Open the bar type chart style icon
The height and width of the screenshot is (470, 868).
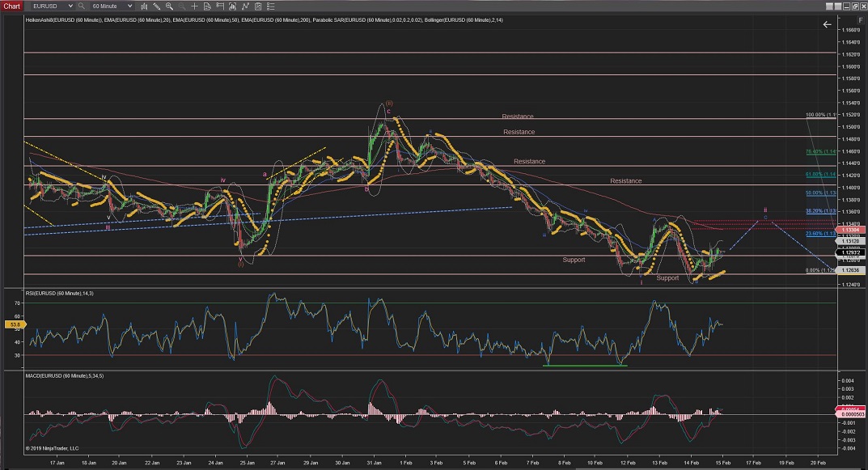coord(143,6)
